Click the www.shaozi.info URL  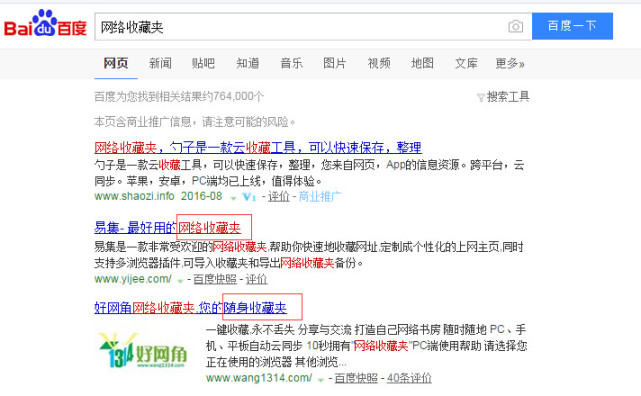click(134, 197)
